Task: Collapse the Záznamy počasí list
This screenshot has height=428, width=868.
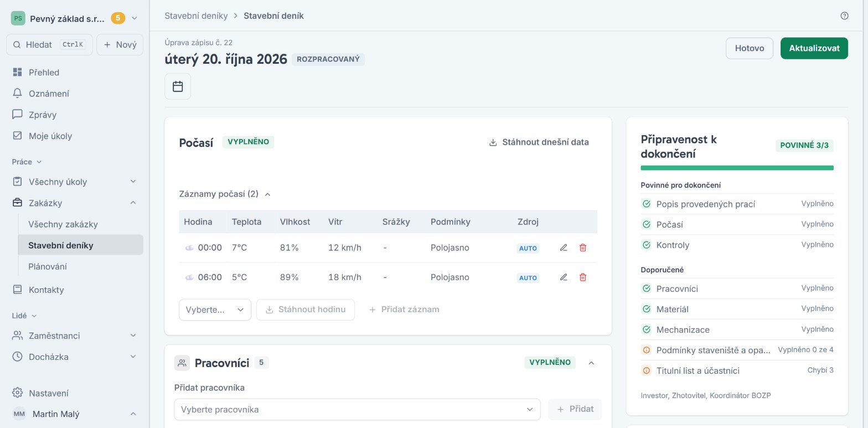Action: [225, 194]
